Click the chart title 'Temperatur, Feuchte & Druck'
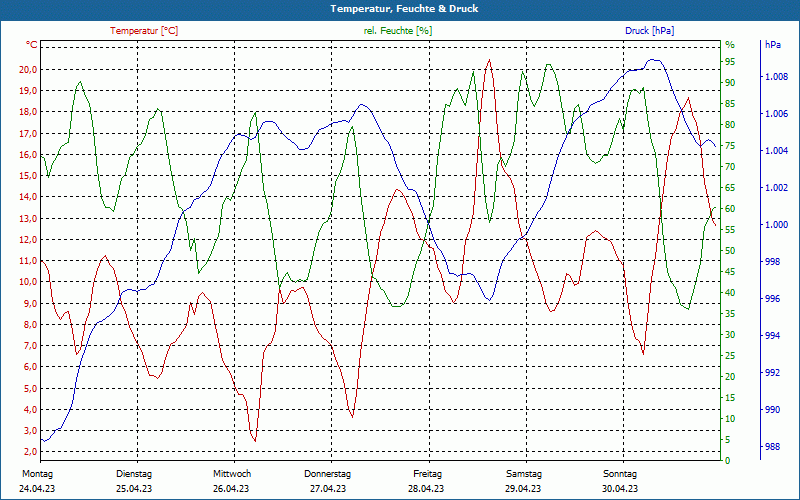 point(404,9)
